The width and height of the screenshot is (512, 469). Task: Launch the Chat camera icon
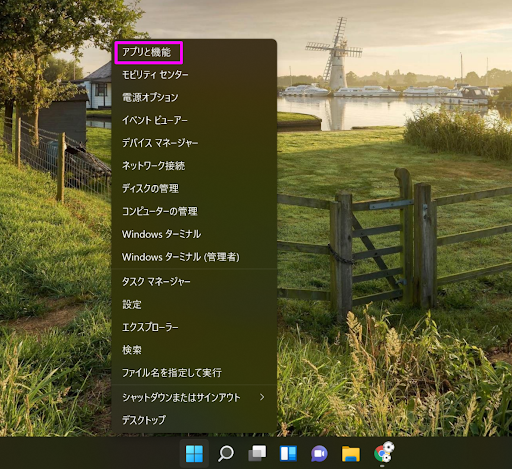[x=319, y=454]
